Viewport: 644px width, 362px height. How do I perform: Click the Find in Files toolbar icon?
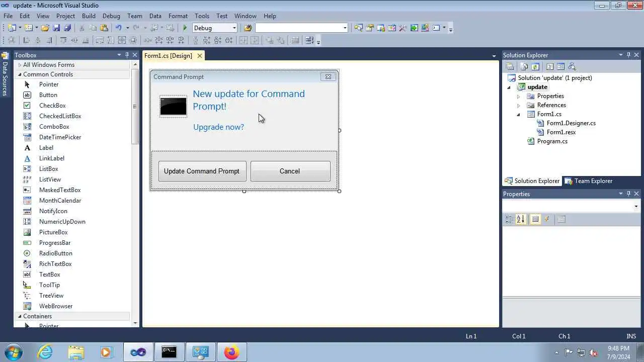click(248, 28)
